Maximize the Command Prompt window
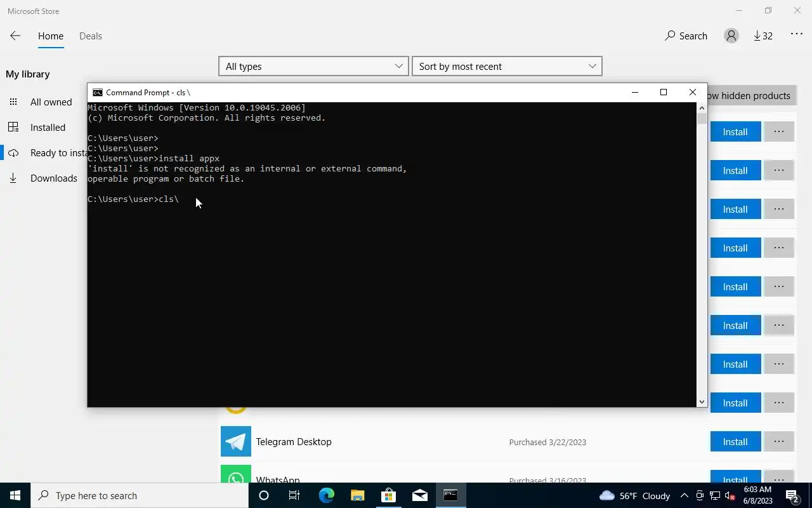812x508 pixels. point(664,93)
